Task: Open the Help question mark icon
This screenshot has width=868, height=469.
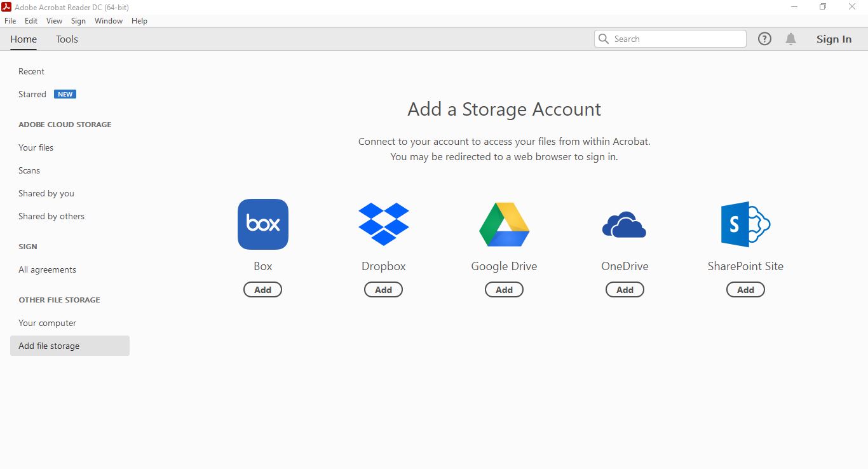Action: point(765,39)
